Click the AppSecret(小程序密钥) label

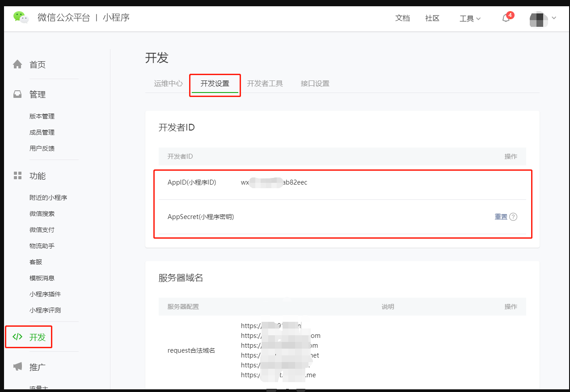(201, 217)
